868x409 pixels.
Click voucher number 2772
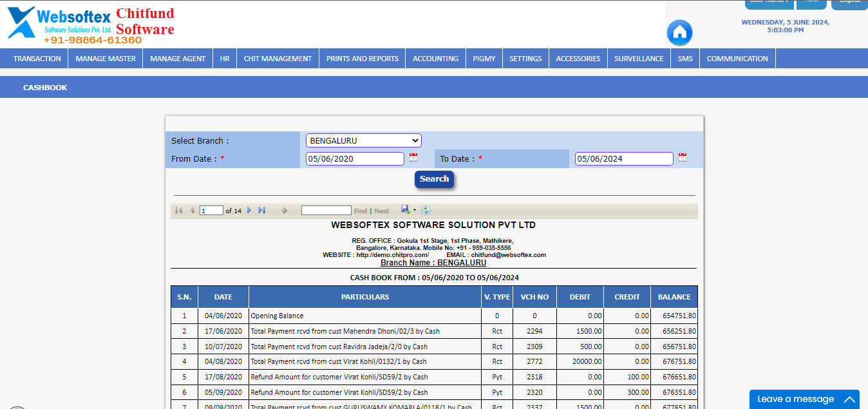[535, 361]
